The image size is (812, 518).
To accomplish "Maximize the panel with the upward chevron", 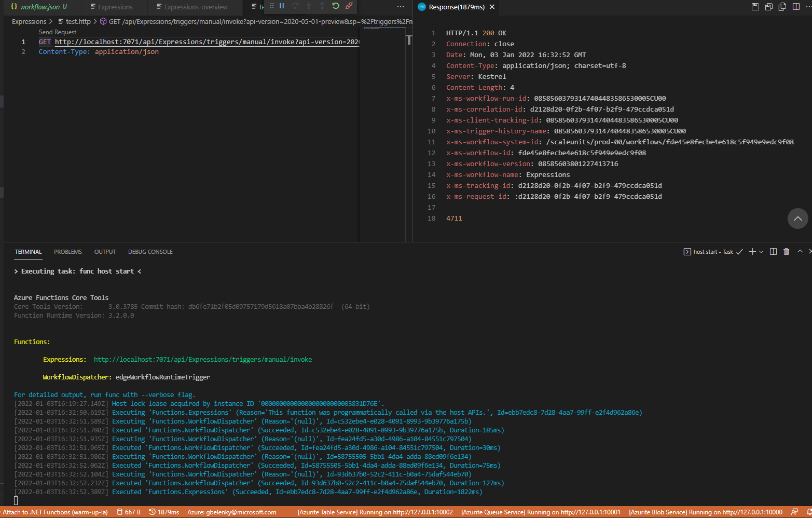I will (x=800, y=252).
